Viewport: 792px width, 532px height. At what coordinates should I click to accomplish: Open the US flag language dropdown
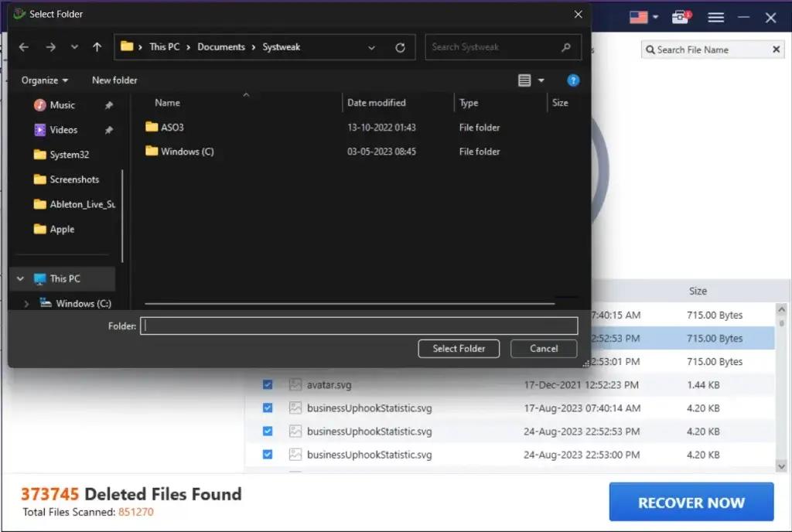pyautogui.click(x=642, y=17)
